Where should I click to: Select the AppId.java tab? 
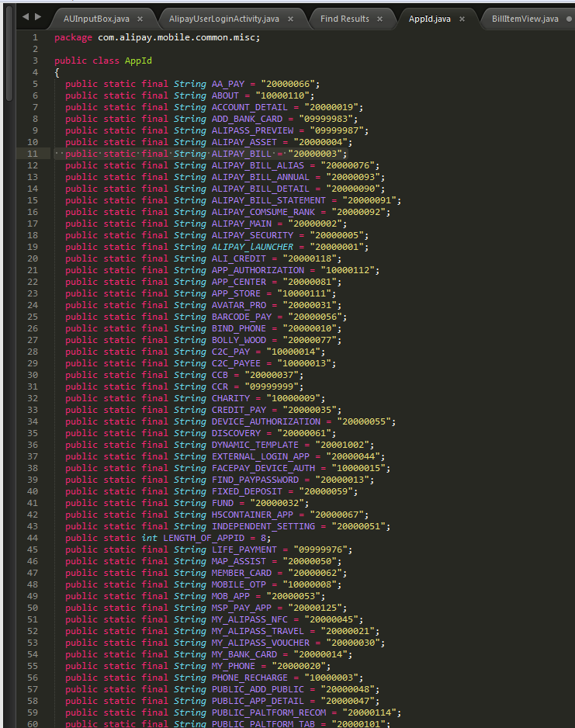tap(430, 19)
